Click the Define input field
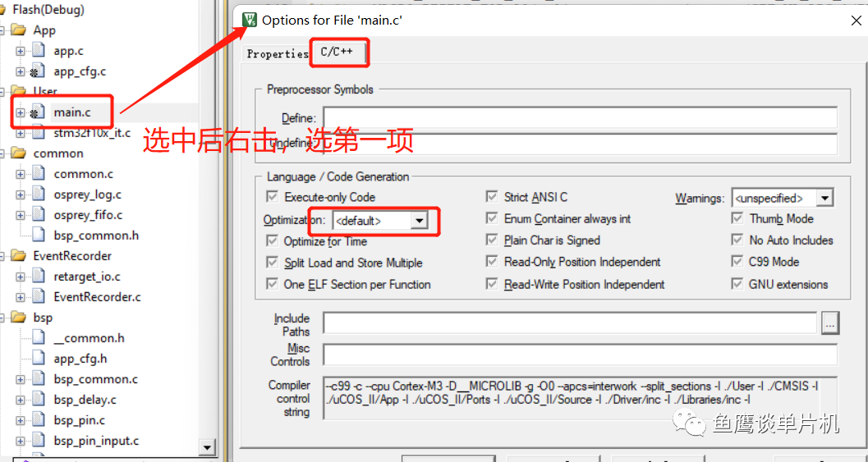This screenshot has height=462, width=868. click(580, 118)
